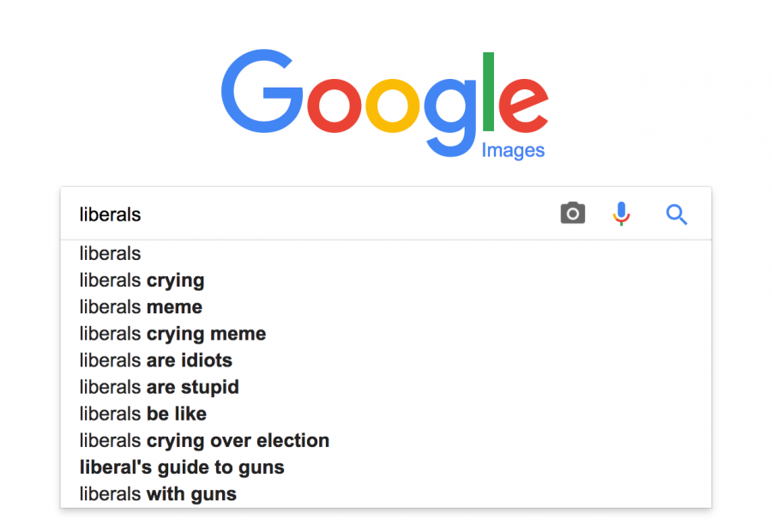Choose suggestion 'liberals are stupid'
This screenshot has height=532, width=772.
385,387
